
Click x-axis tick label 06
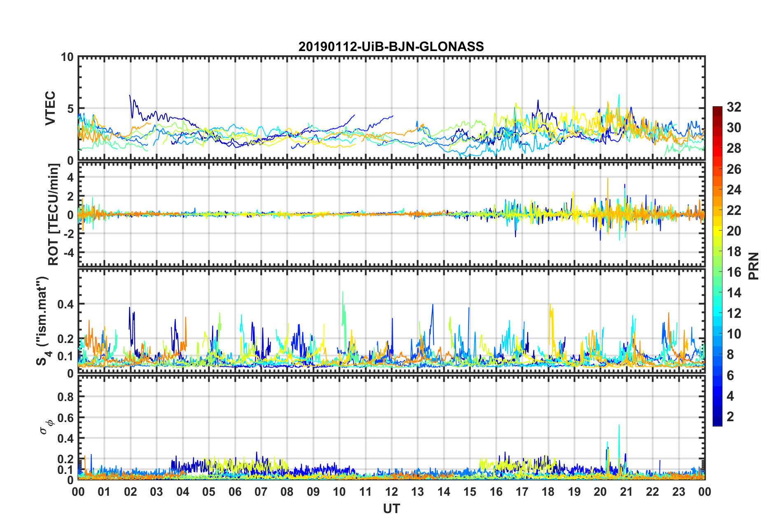click(235, 492)
